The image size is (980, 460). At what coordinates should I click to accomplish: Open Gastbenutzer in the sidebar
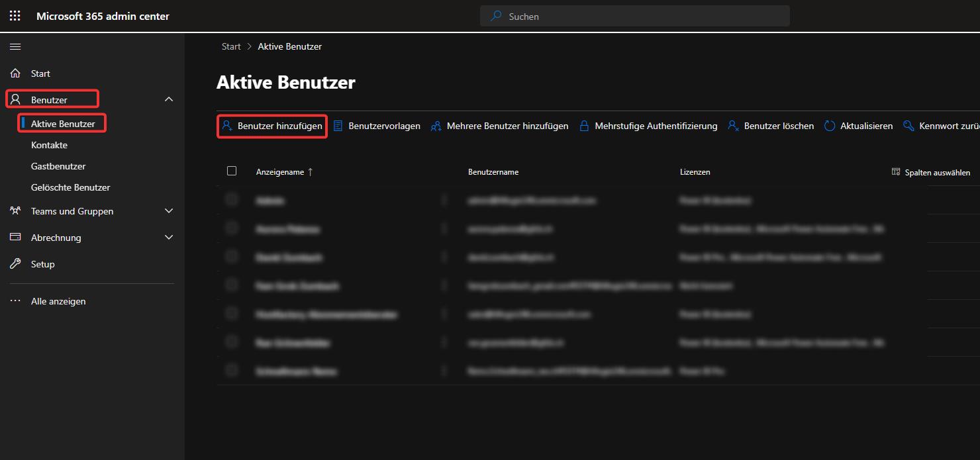(58, 166)
